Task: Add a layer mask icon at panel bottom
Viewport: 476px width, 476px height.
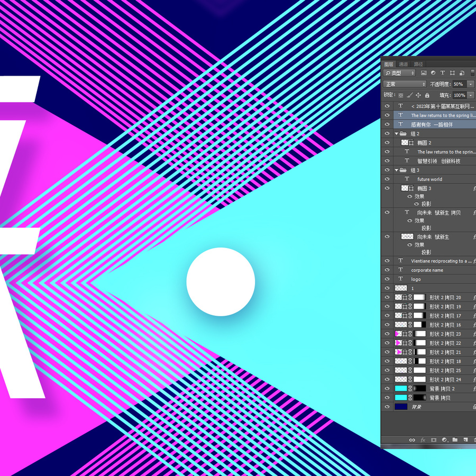Action: [x=434, y=440]
